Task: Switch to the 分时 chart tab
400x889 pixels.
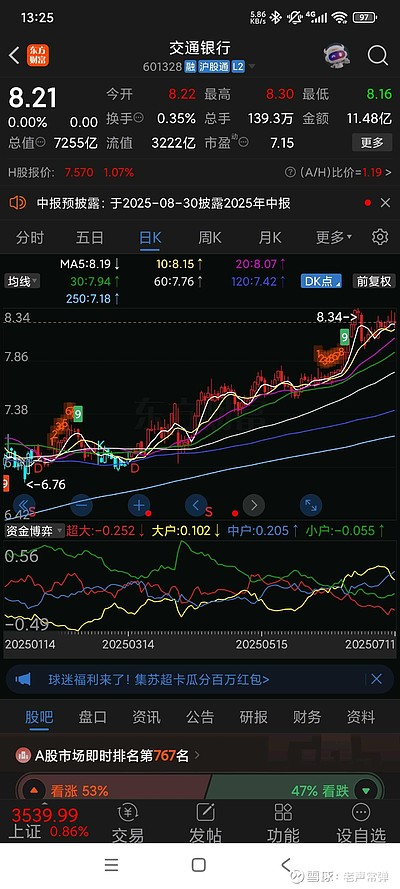Action: (29, 237)
